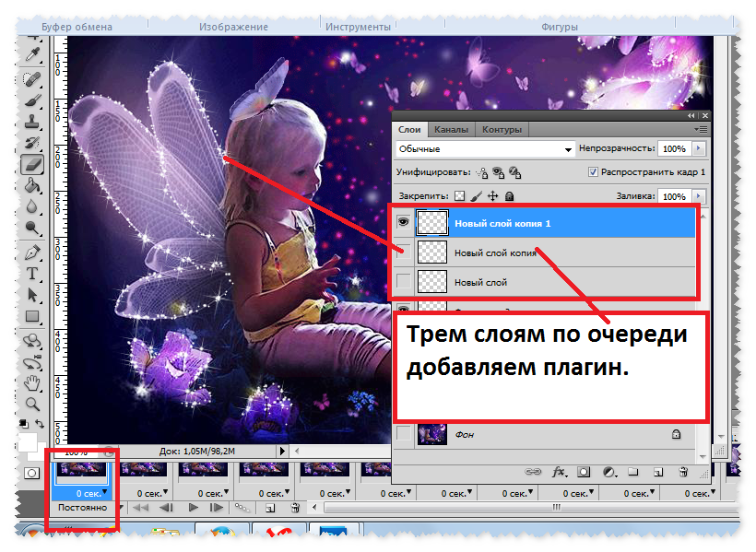Select the 3D Orbit camera tool
The image size is (756, 552).
pos(32,362)
